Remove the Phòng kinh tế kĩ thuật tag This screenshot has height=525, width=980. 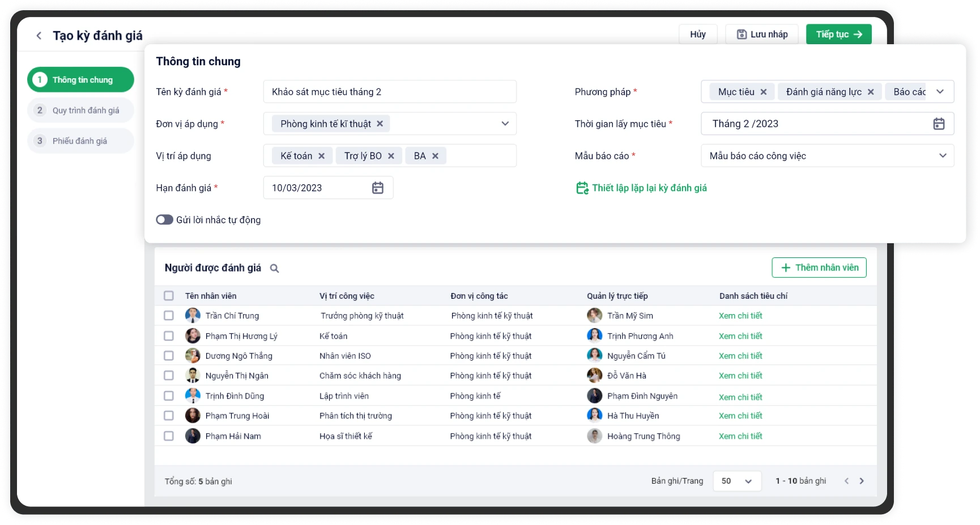click(380, 124)
